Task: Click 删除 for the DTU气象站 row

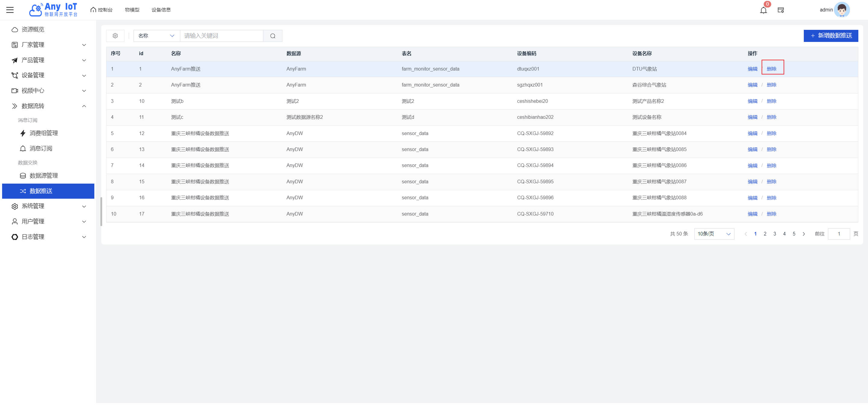Action: (771, 69)
